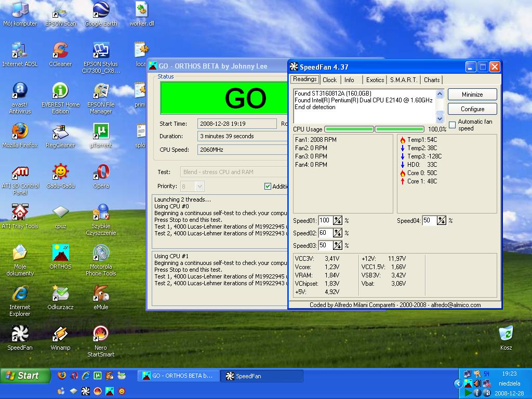Toggle the Additional checkbox in ORTHOS

click(268, 187)
